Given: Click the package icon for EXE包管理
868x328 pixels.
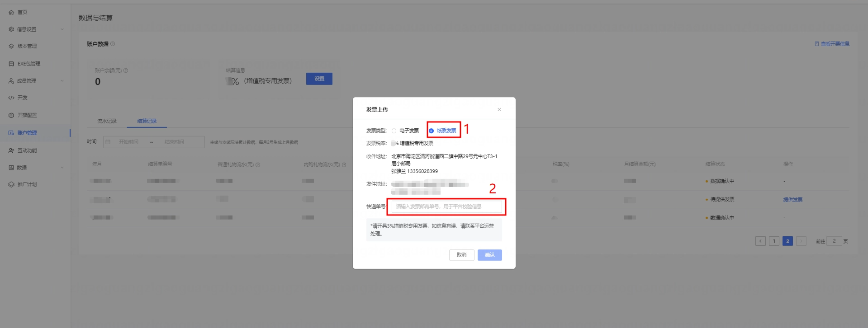Looking at the screenshot, I should pyautogui.click(x=11, y=64).
